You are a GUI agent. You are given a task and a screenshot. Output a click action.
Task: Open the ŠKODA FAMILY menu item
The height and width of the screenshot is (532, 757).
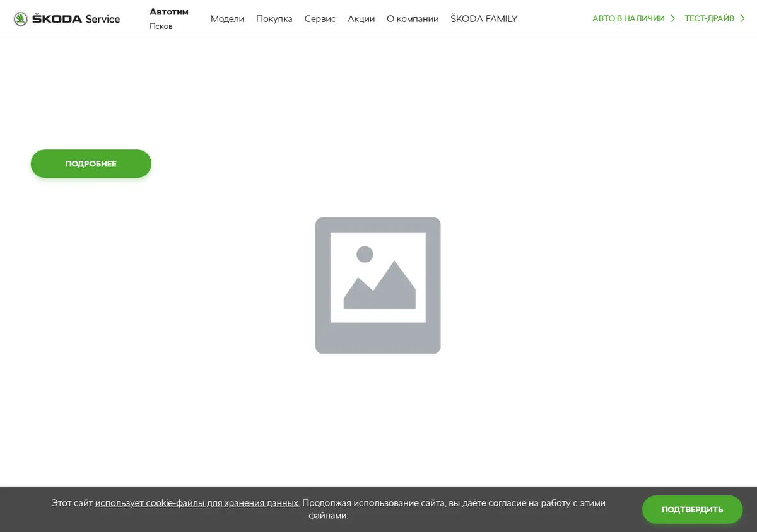[x=484, y=19]
